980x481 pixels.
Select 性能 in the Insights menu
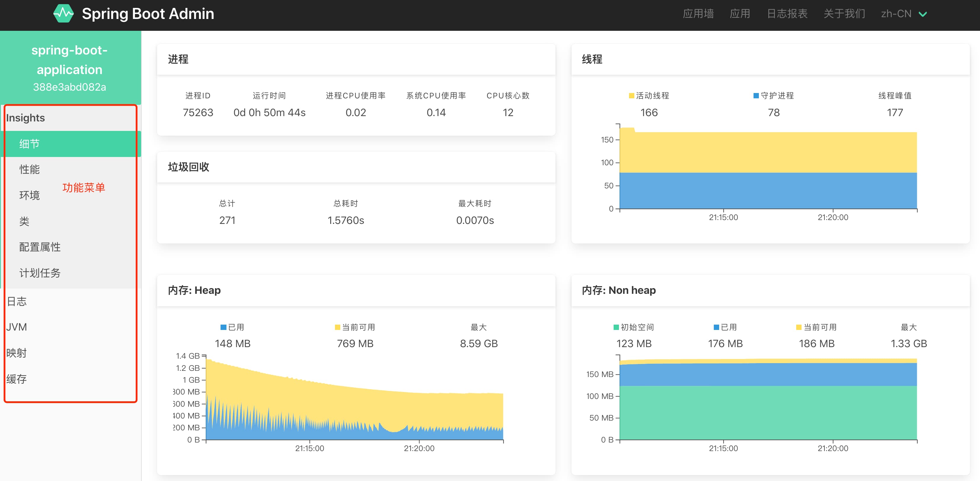pos(30,170)
